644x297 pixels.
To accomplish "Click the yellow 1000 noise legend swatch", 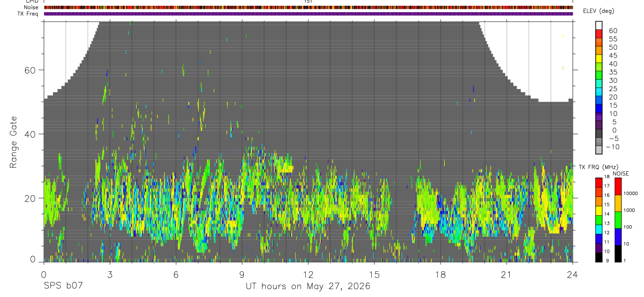I will coord(618,203).
